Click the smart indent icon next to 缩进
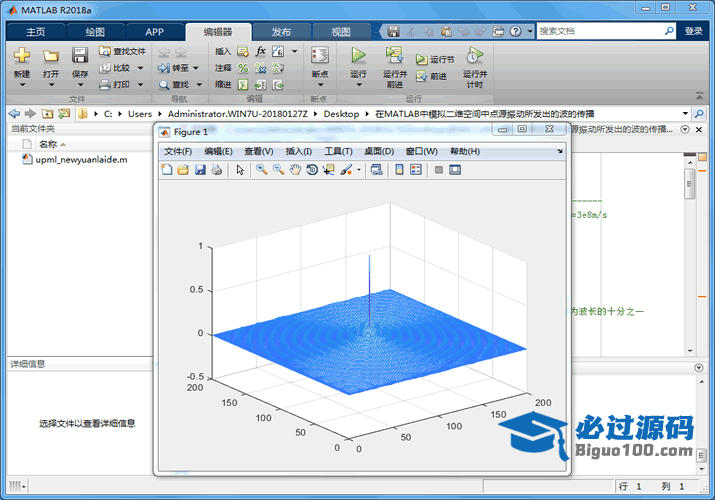The width and height of the screenshot is (715, 500). tap(244, 84)
